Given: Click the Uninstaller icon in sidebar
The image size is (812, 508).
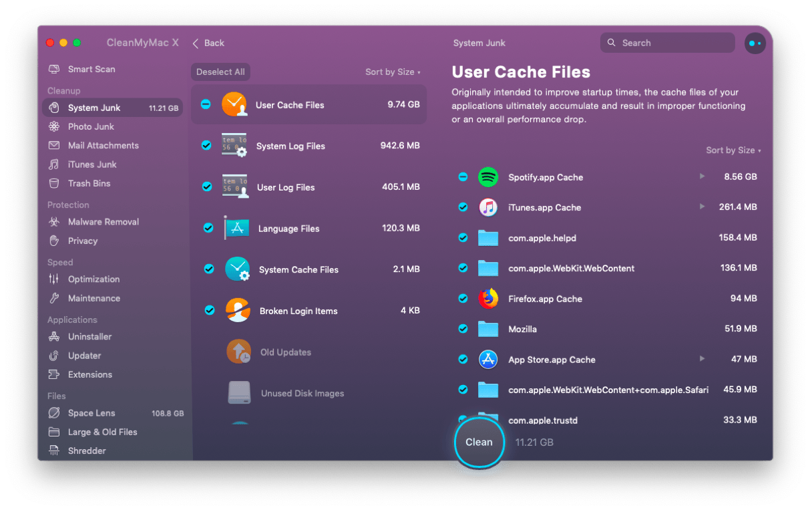Looking at the screenshot, I should (54, 337).
